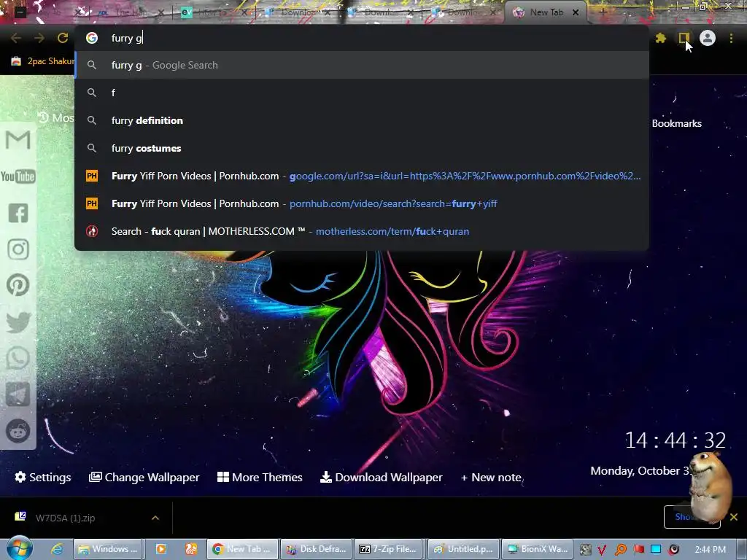Click the hamster desktop pet
The width and height of the screenshot is (747, 560).
710,486
